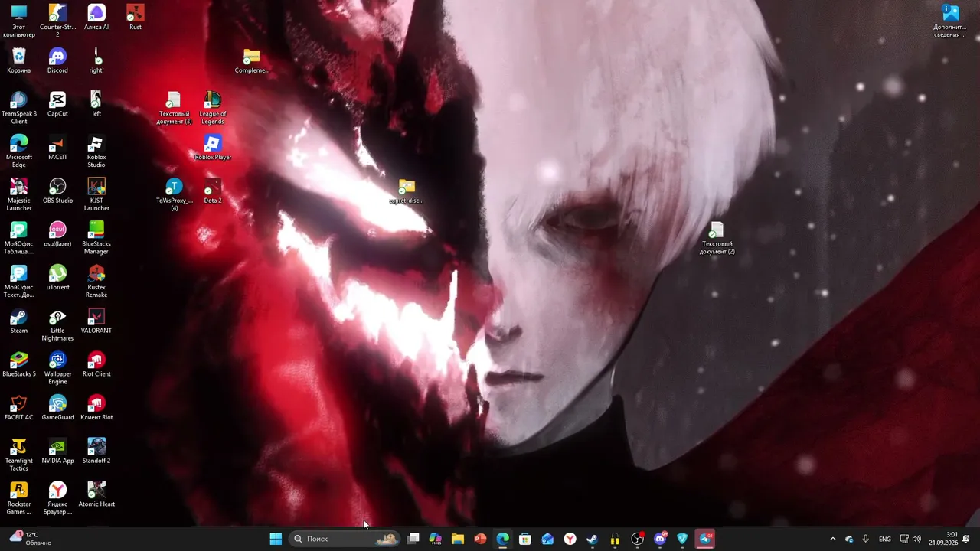
Task: Open Microsoft Store from the taskbar
Action: 525,539
